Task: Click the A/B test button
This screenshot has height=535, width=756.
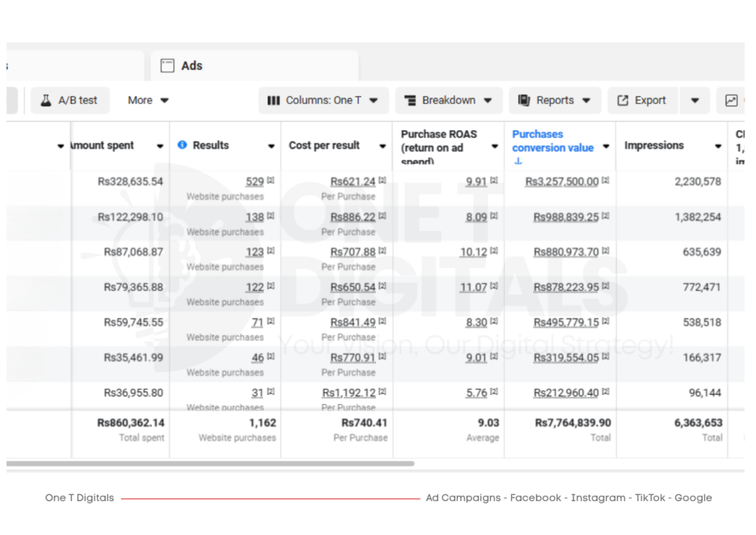Action: (x=70, y=100)
